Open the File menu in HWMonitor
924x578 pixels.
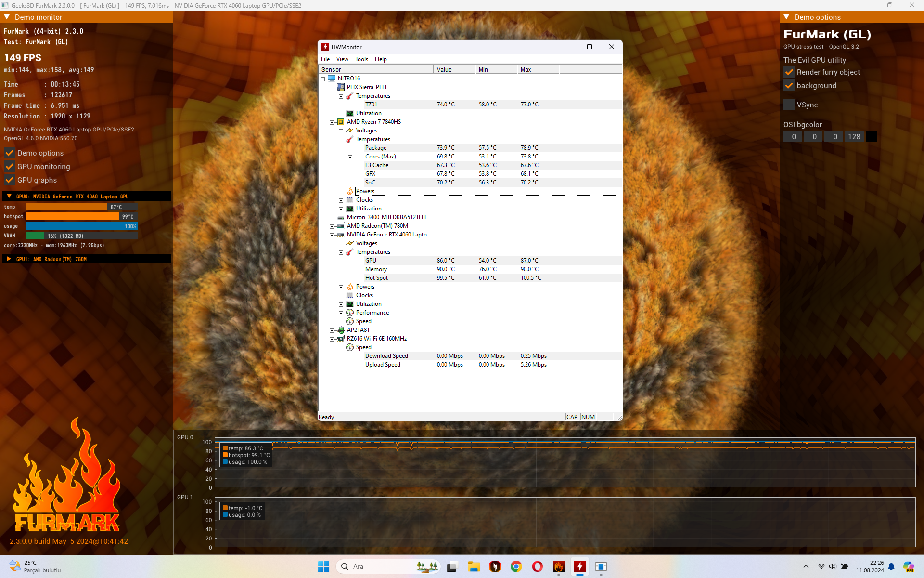(325, 59)
